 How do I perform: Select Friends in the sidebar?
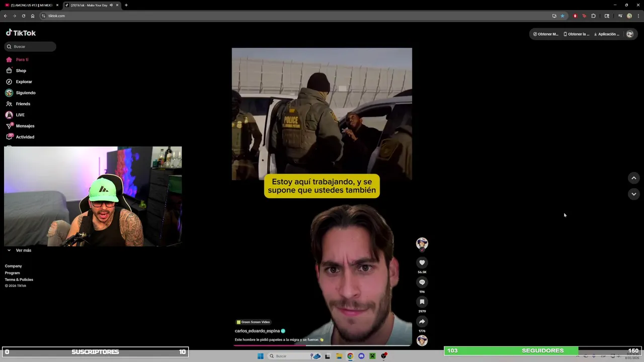[x=23, y=104]
